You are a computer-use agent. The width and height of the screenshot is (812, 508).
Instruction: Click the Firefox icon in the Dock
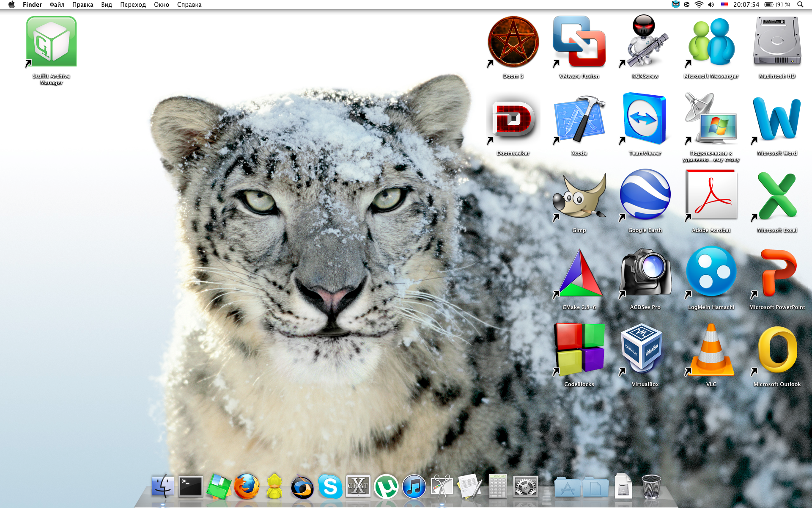tap(247, 487)
